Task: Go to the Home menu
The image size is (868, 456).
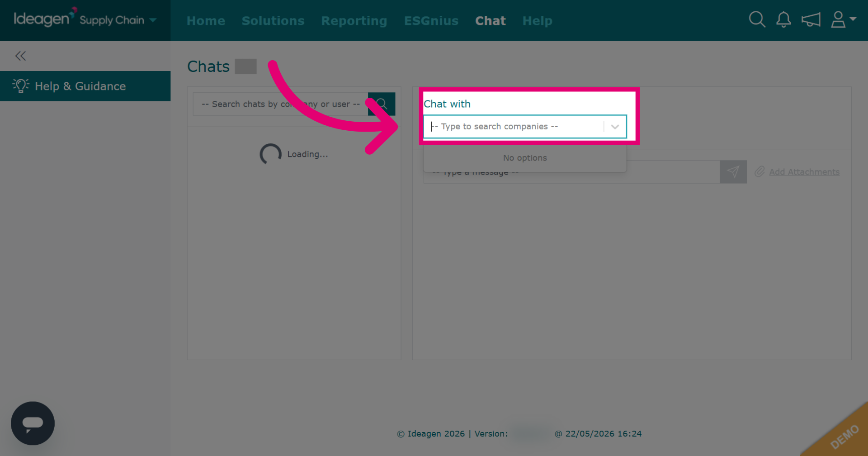Action: 206,21
